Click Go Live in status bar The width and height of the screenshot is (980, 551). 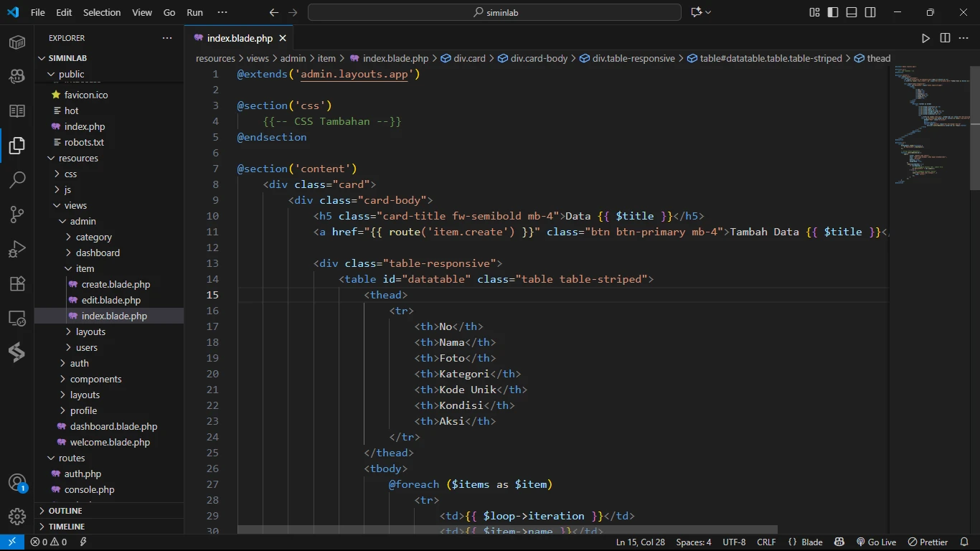876,542
